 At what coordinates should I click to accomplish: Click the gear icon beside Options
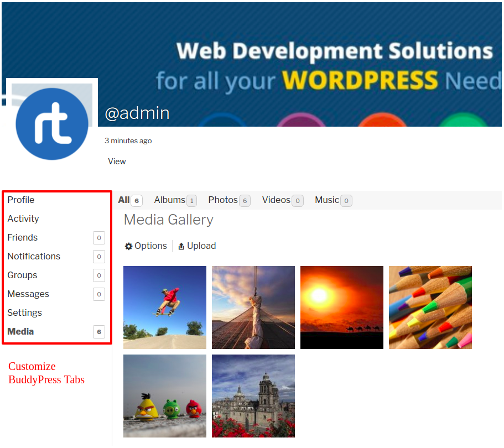pos(128,246)
